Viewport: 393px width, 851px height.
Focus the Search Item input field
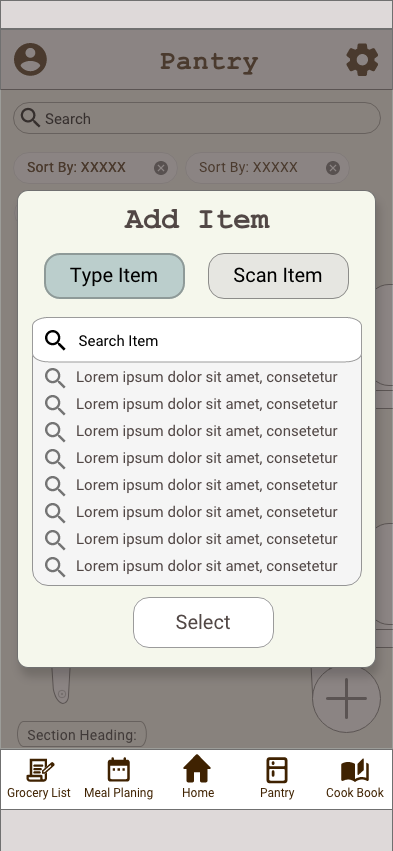pyautogui.click(x=197, y=340)
